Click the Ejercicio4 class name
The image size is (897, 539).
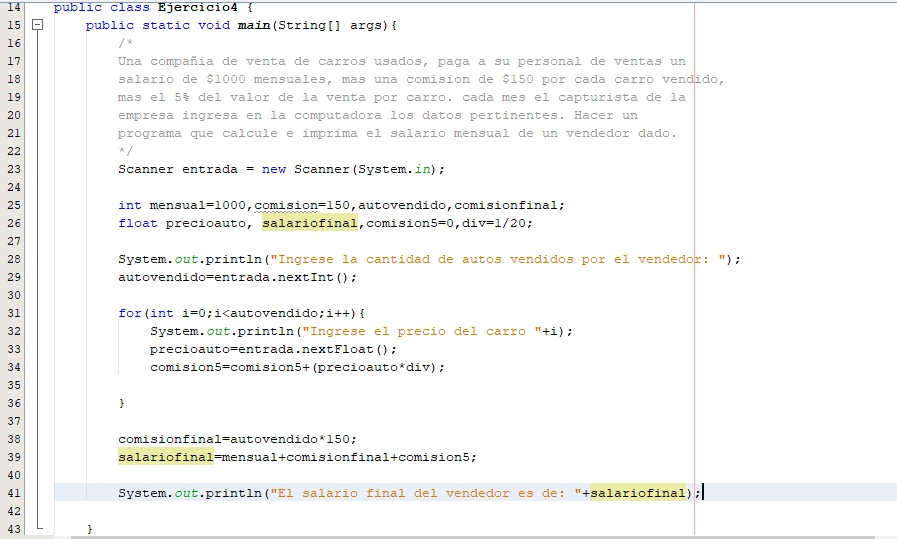197,7
